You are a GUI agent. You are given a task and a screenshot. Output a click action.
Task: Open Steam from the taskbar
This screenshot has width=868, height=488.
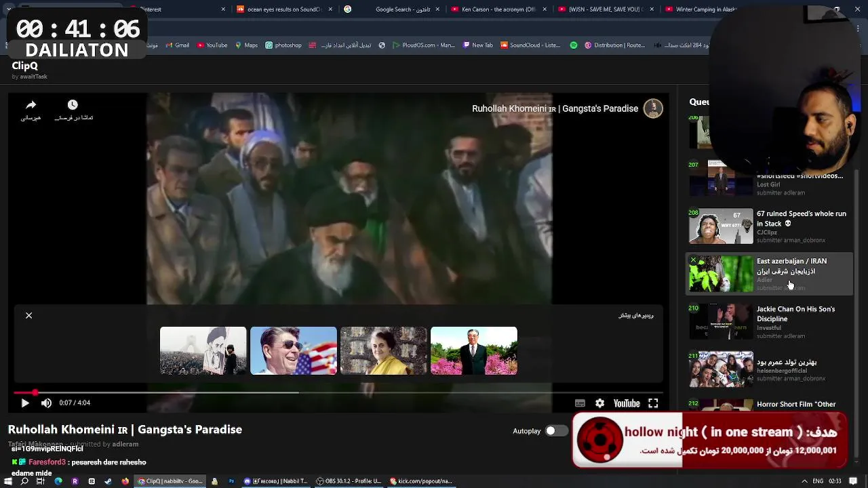click(108, 481)
